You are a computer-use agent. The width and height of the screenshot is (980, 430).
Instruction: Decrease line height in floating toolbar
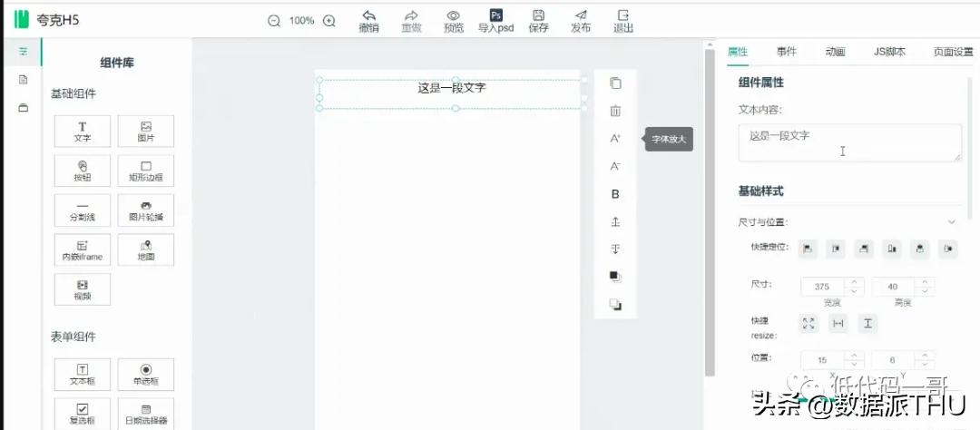pyautogui.click(x=615, y=249)
